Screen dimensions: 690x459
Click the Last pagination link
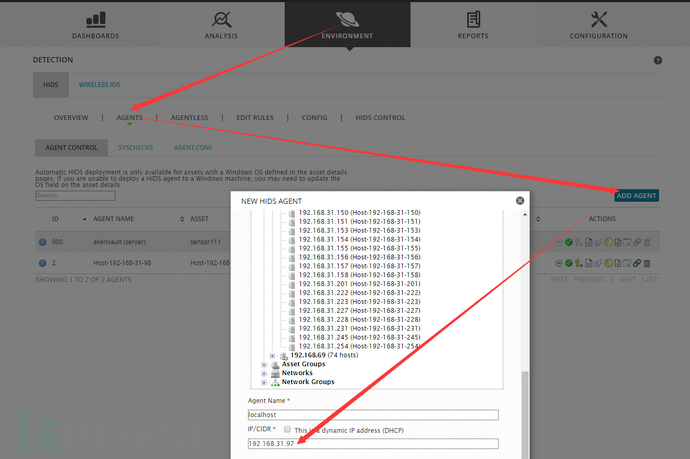coord(649,279)
